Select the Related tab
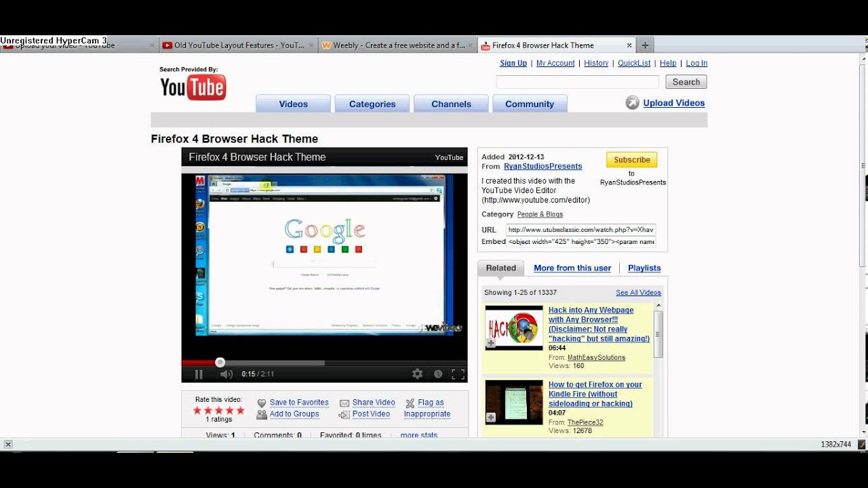Image resolution: width=868 pixels, height=488 pixels. coord(501,268)
